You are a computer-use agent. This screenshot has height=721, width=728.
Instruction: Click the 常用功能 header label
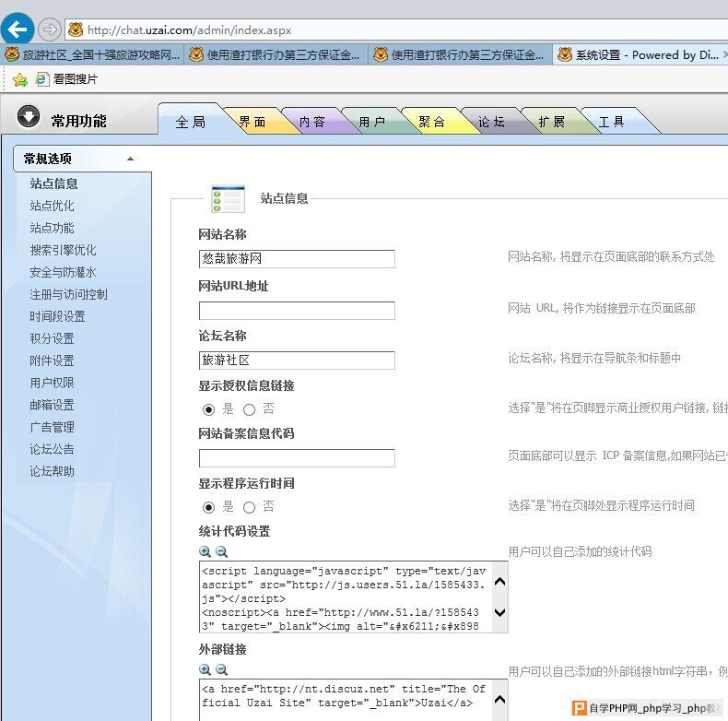tap(79, 122)
